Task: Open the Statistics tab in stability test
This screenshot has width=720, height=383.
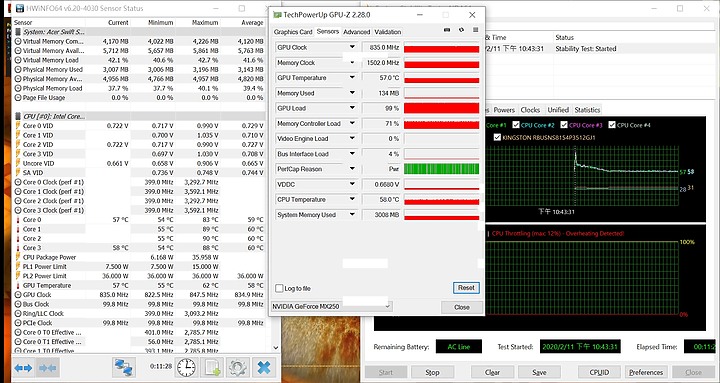Action: click(587, 110)
